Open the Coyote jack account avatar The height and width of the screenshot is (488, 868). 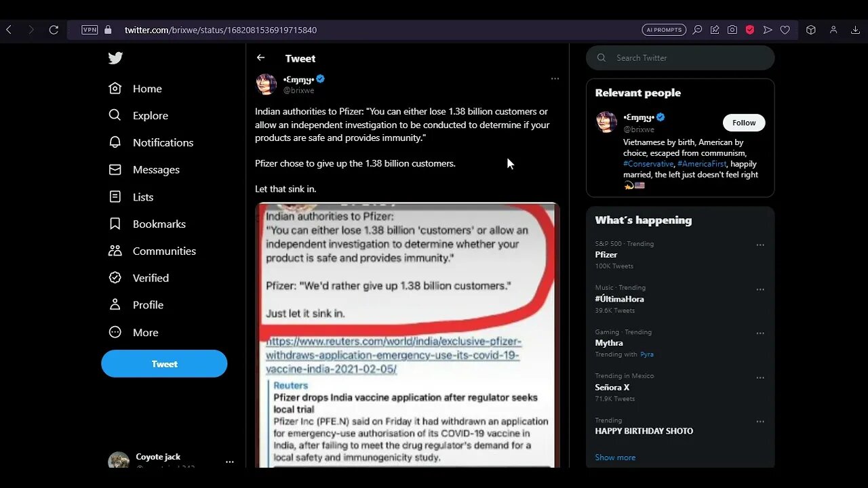[x=119, y=460]
